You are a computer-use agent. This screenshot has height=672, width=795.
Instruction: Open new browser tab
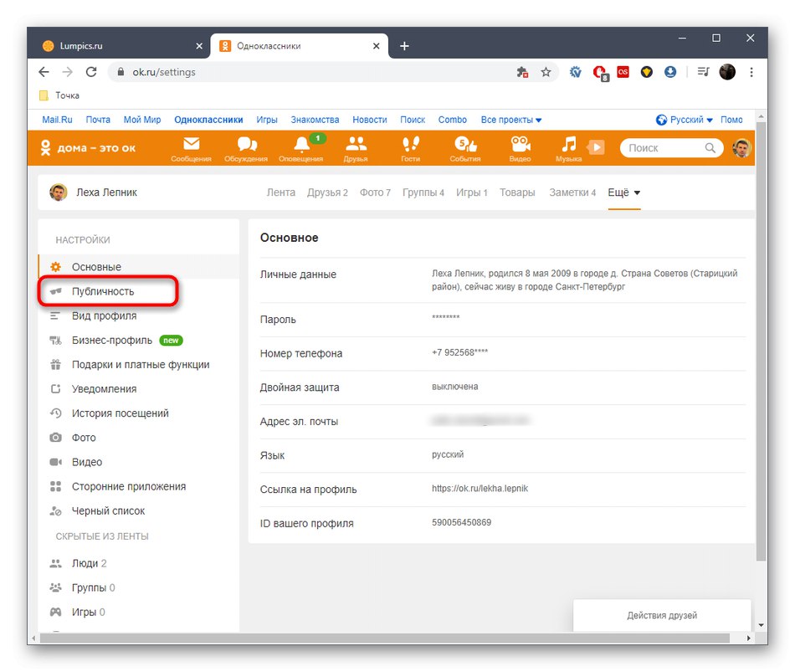click(x=404, y=46)
